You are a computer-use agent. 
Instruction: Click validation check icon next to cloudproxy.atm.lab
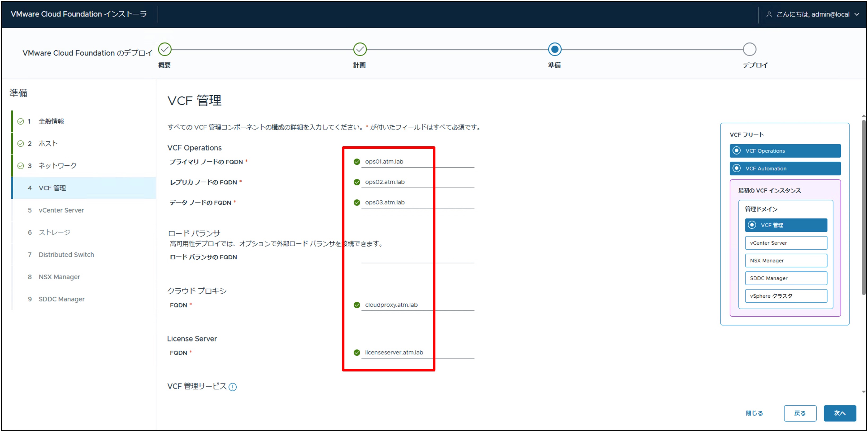357,305
